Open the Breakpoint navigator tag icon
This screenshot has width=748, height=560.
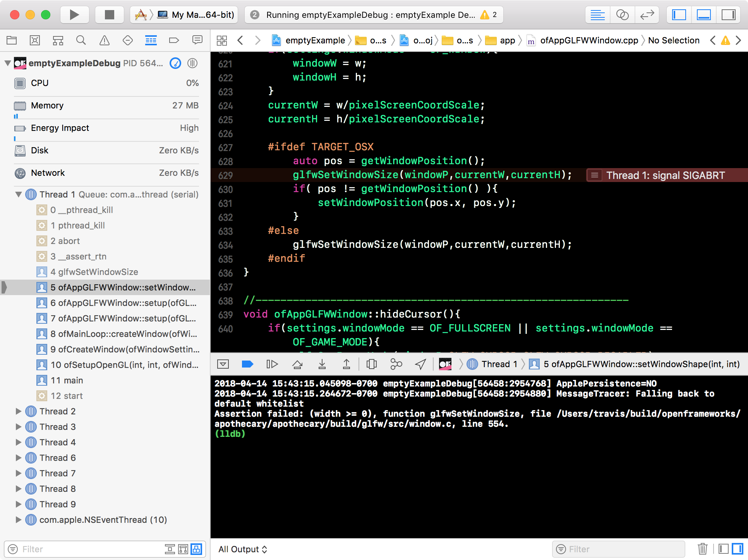click(x=174, y=40)
